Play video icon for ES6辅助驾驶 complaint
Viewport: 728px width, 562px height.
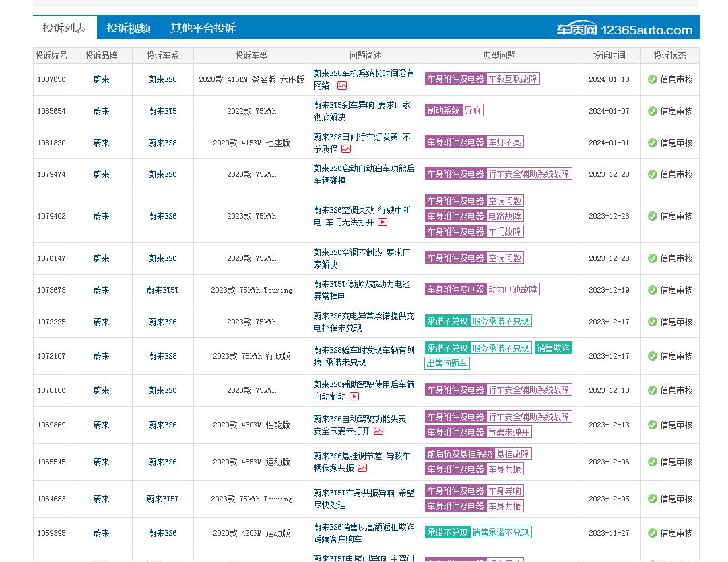point(354,396)
